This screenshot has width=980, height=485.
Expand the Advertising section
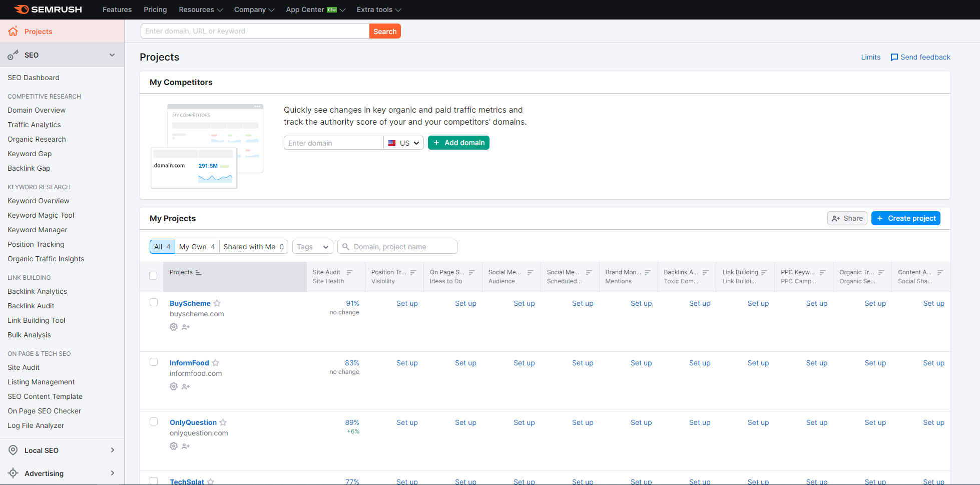[x=112, y=473]
